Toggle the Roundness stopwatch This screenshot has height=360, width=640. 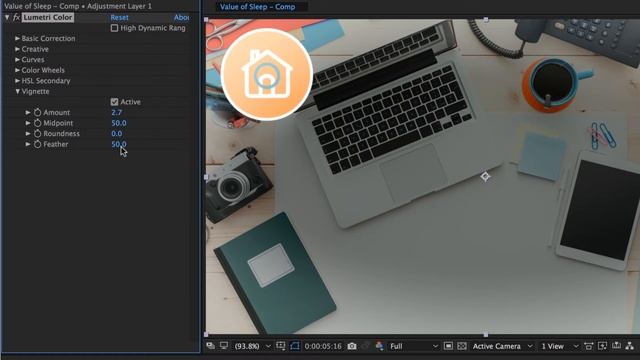click(38, 133)
